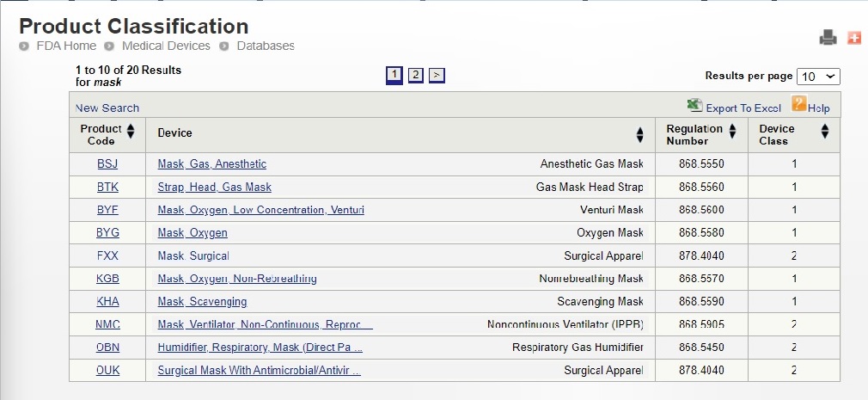
Task: Go to results page 2
Action: 416,75
